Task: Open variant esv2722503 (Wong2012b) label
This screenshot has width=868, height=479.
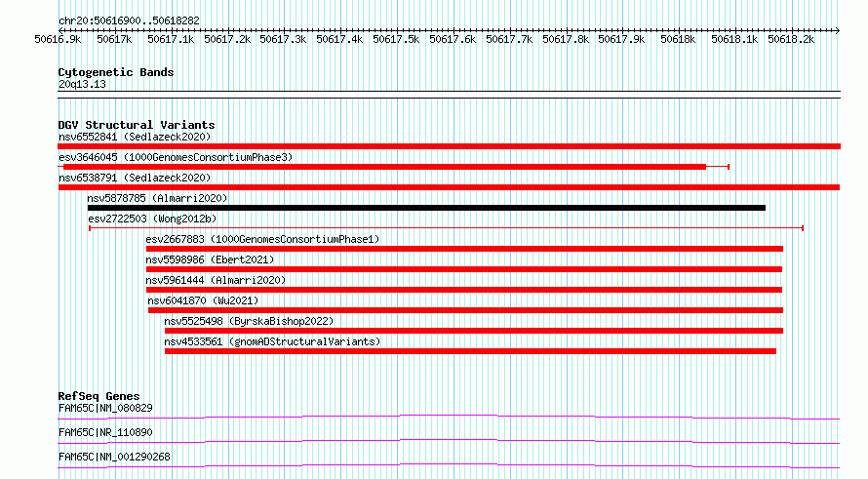Action: coord(152,219)
